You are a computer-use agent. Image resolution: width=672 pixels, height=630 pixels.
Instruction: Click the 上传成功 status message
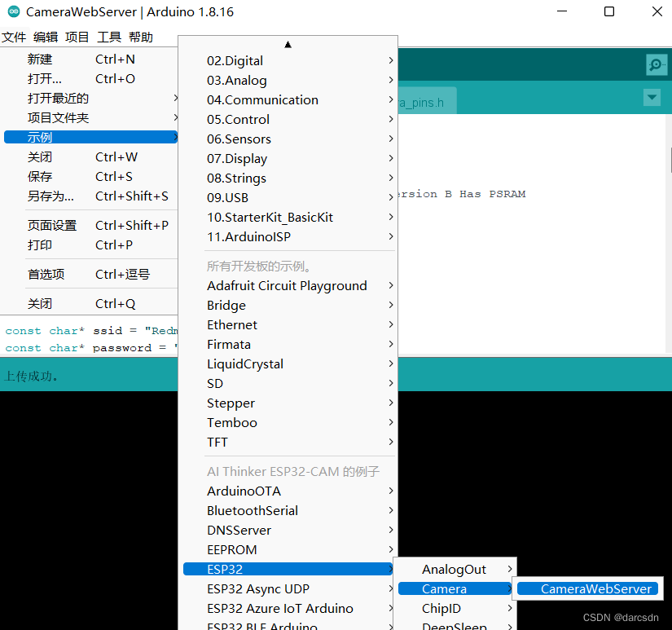coord(31,376)
